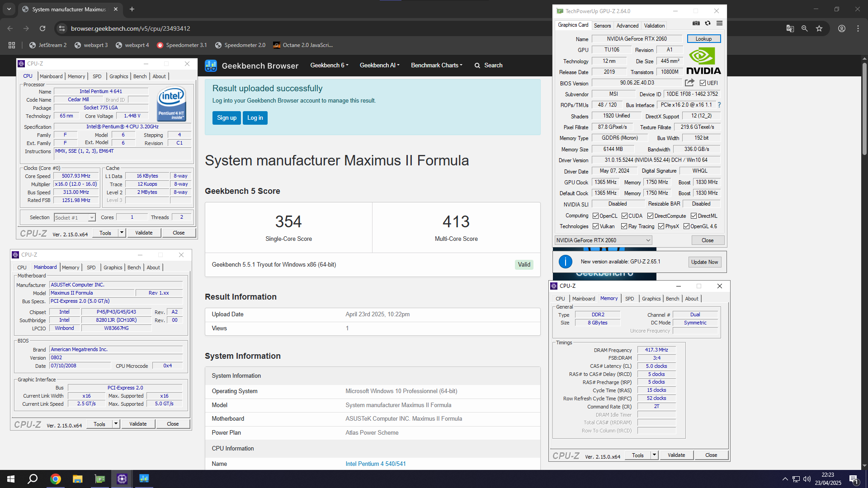868x488 pixels.
Task: Open the JetStream 2 bookmark
Action: [48, 45]
